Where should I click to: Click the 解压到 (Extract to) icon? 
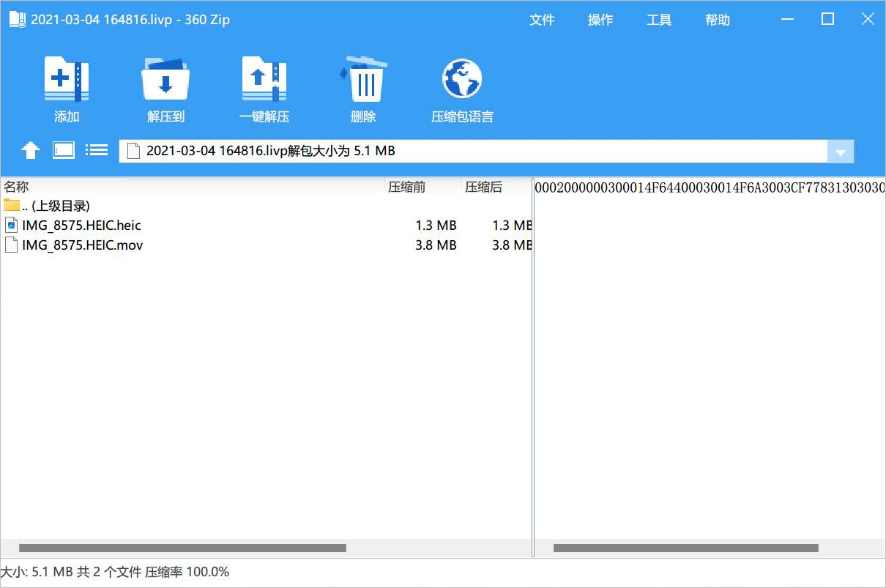click(165, 79)
